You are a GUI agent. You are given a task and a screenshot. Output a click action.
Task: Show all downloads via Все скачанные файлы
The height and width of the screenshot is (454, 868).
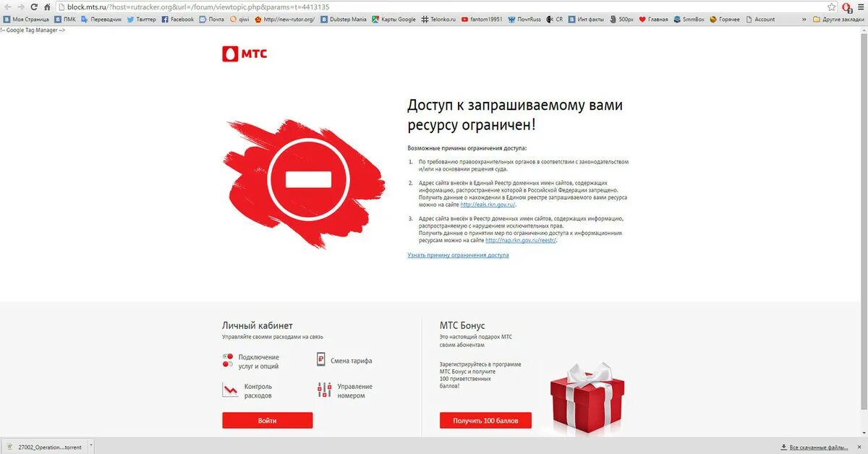tap(820, 447)
